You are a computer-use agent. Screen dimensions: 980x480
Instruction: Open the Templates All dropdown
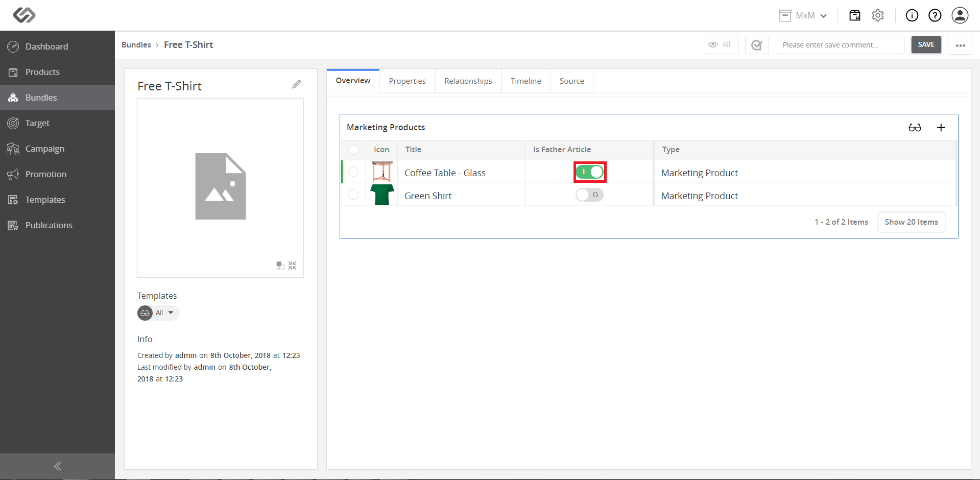click(x=158, y=313)
